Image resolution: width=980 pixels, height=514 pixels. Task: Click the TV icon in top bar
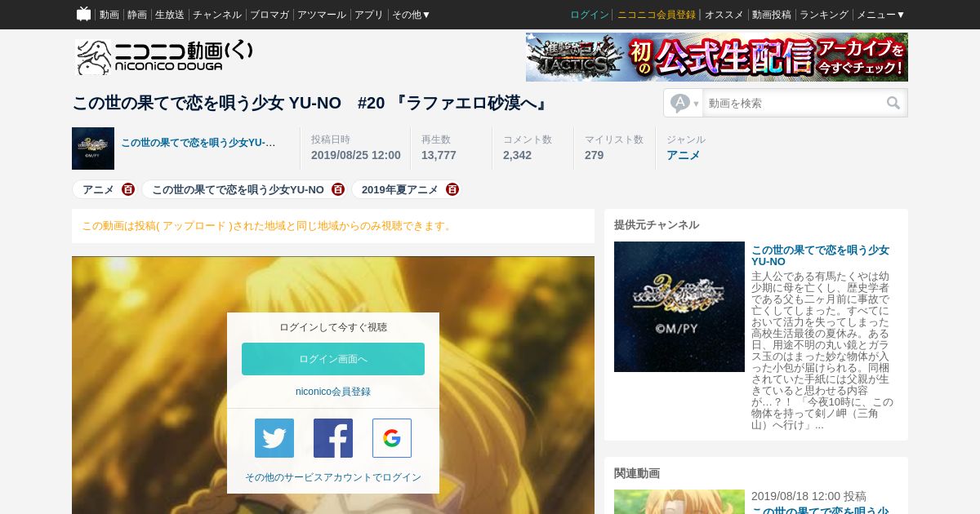[x=83, y=14]
